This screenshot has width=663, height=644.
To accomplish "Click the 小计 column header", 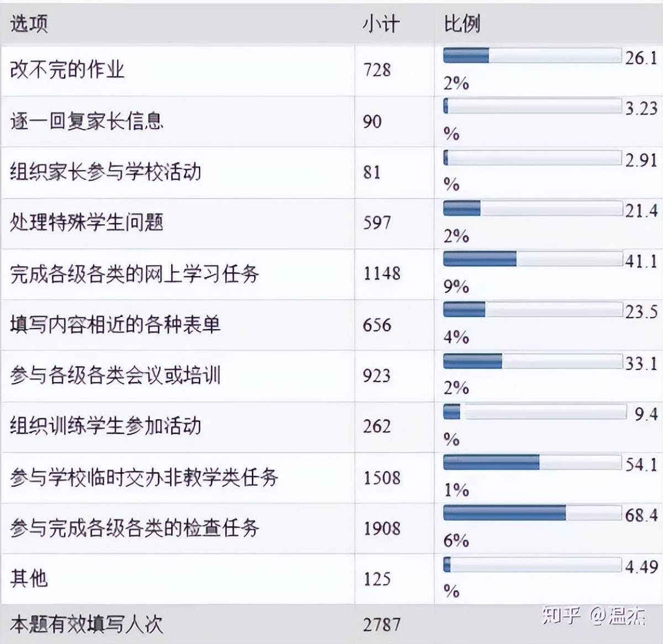I will pyautogui.click(x=381, y=24).
